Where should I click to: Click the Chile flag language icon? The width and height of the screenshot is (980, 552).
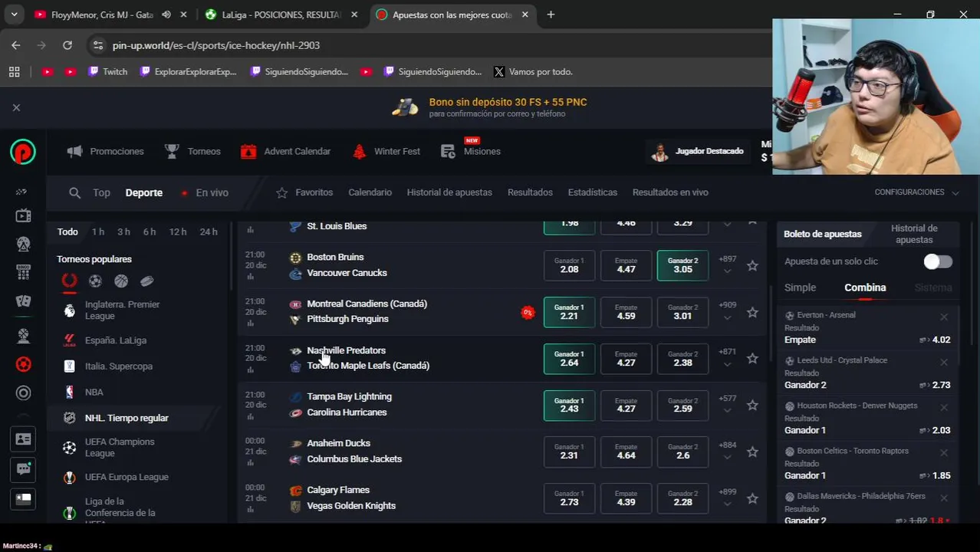(23, 498)
